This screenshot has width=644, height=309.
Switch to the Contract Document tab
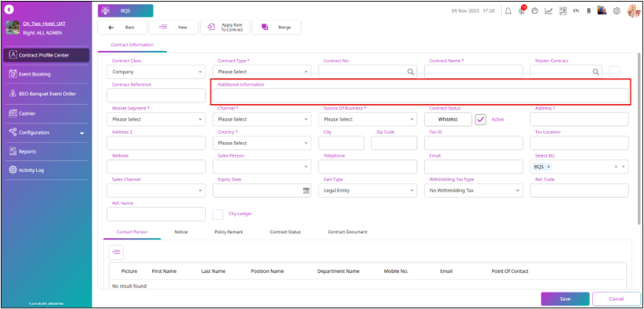(348, 233)
